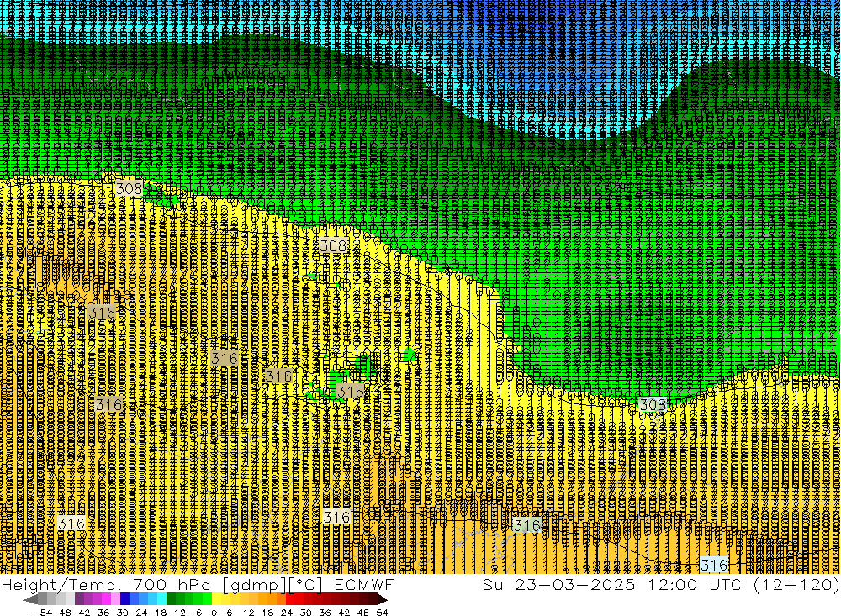Click the '54' legend value
The image size is (841, 616).
coord(382,613)
